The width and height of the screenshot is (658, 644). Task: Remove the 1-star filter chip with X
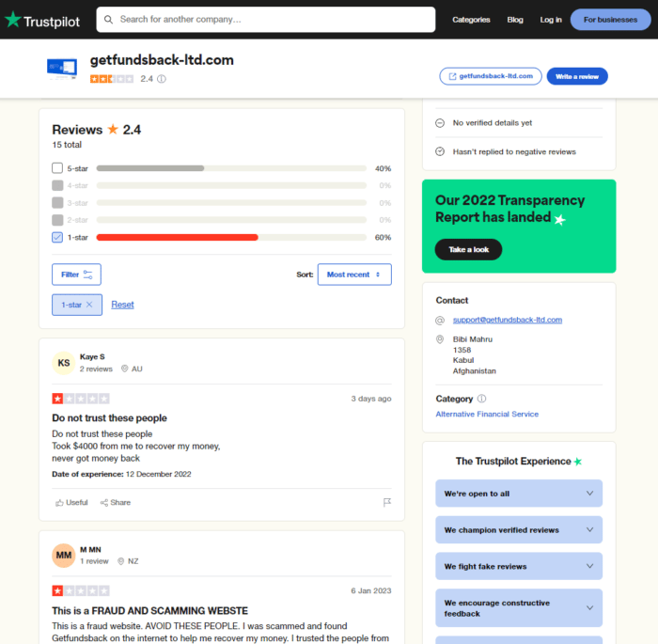89,305
